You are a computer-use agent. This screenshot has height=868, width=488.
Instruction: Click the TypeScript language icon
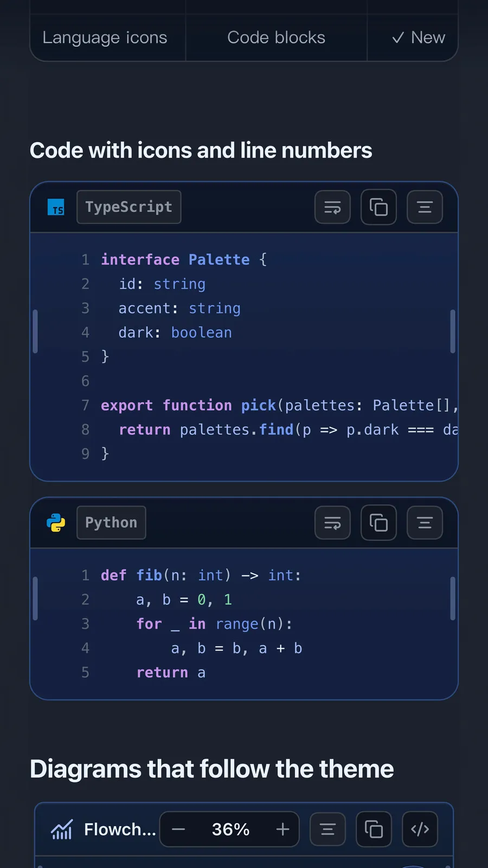tap(56, 207)
